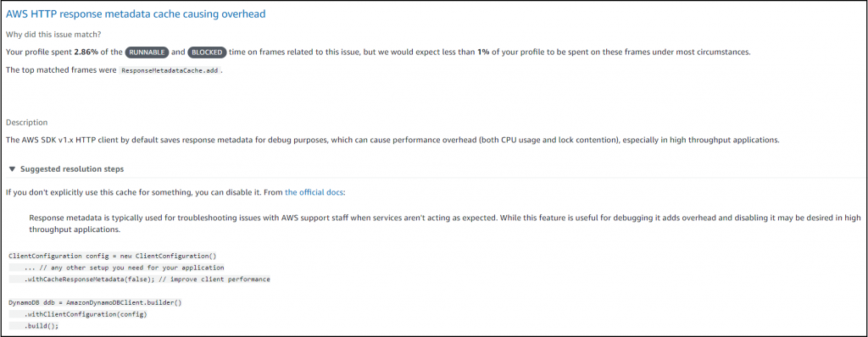Open the official docs link
Screen dimensions: 868x337
click(314, 192)
